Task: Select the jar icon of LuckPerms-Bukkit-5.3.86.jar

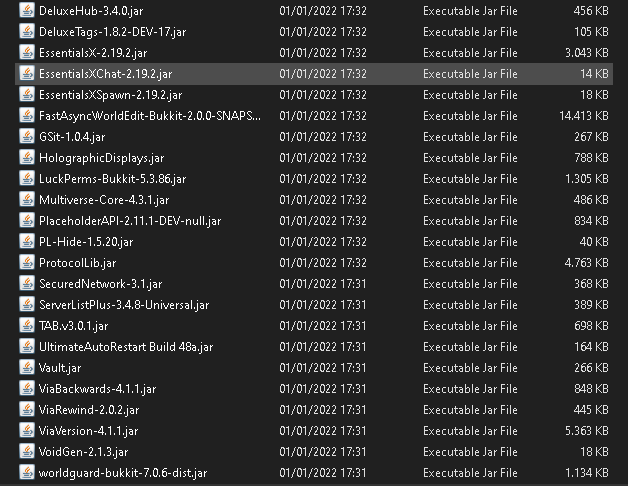Action: pyautogui.click(x=27, y=179)
